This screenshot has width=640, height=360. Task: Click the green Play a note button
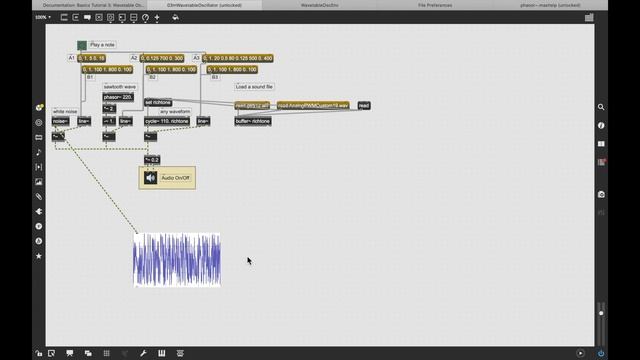tap(82, 45)
